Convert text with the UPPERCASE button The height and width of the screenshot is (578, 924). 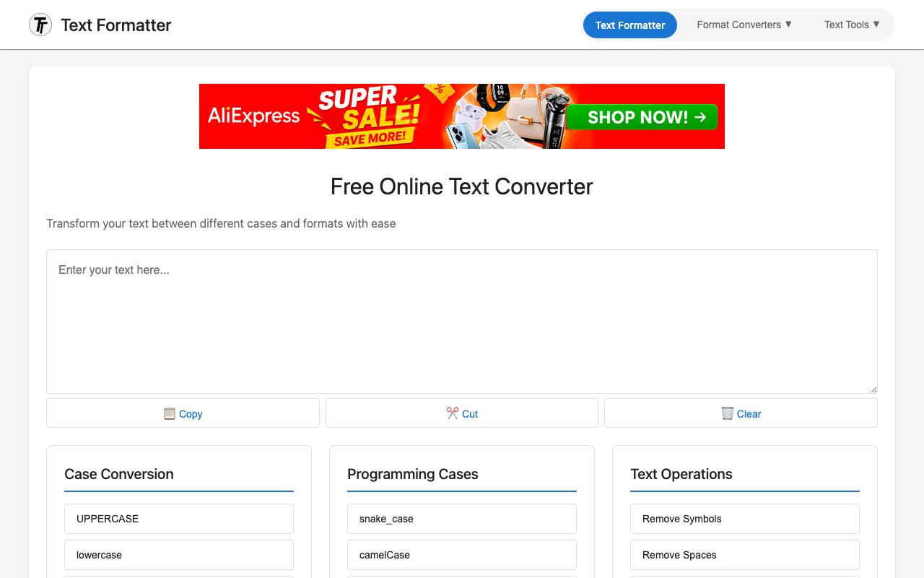point(179,519)
